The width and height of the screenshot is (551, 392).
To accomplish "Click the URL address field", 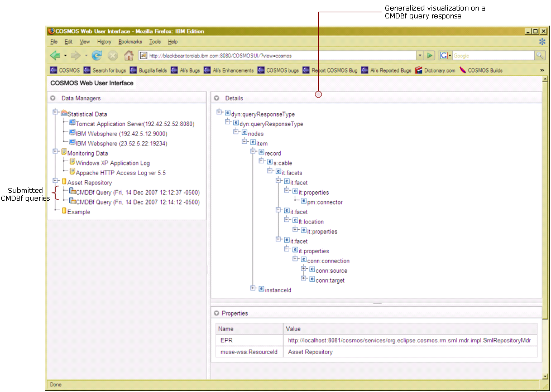I will 277,55.
